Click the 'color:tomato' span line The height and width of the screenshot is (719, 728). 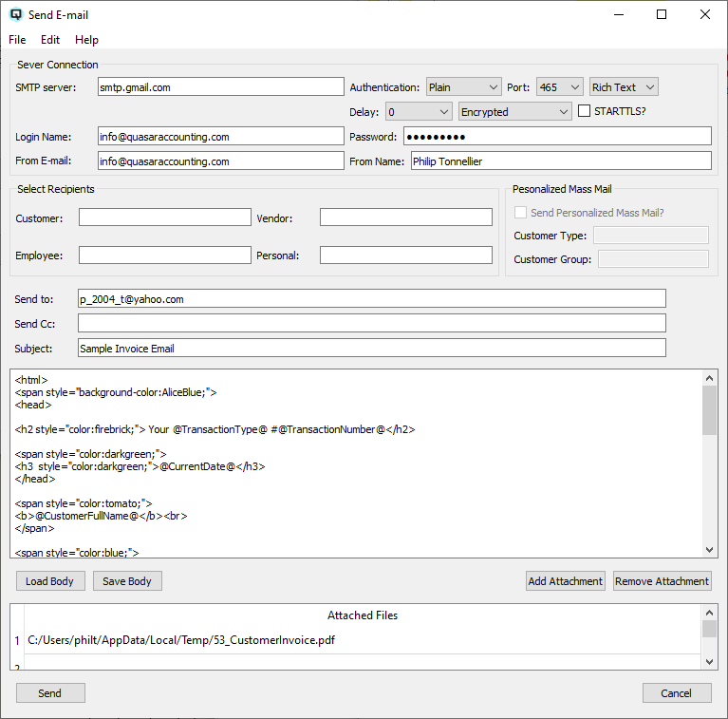coord(84,503)
